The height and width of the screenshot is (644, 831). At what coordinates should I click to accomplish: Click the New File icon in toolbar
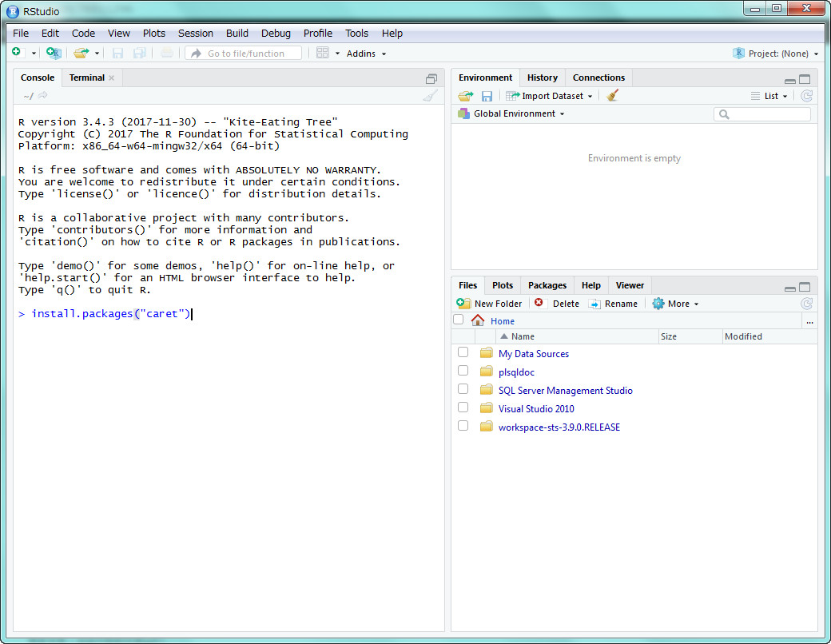(17, 53)
